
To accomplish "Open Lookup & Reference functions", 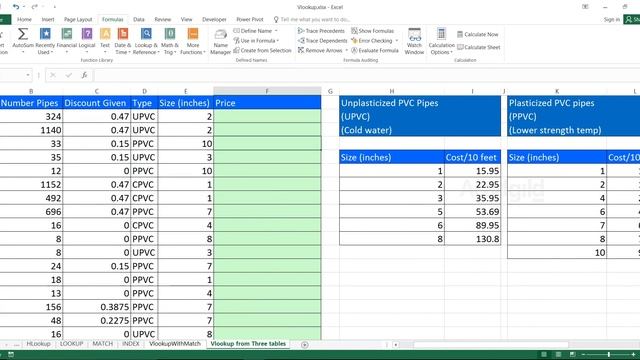I will pyautogui.click(x=146, y=41).
